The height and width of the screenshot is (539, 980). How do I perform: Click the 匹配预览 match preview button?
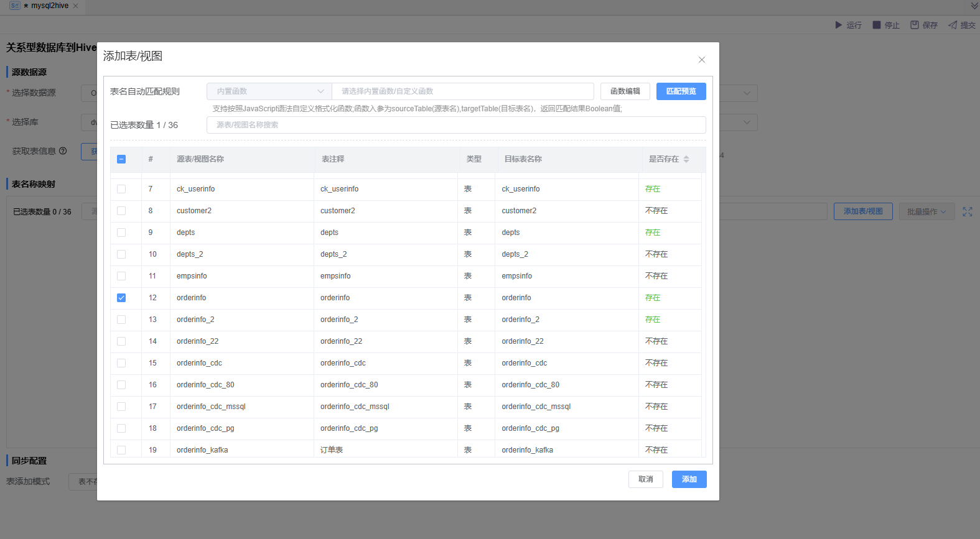[x=681, y=91]
